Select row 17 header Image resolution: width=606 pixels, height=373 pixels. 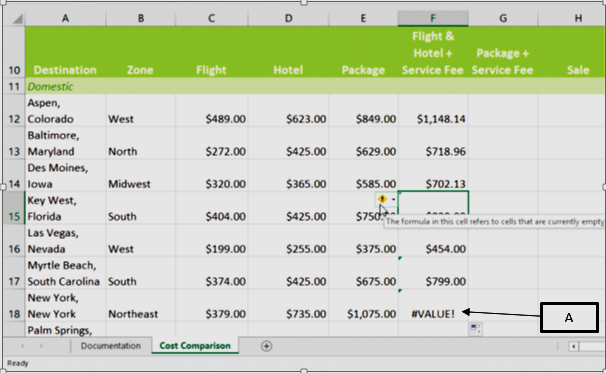click(x=14, y=273)
